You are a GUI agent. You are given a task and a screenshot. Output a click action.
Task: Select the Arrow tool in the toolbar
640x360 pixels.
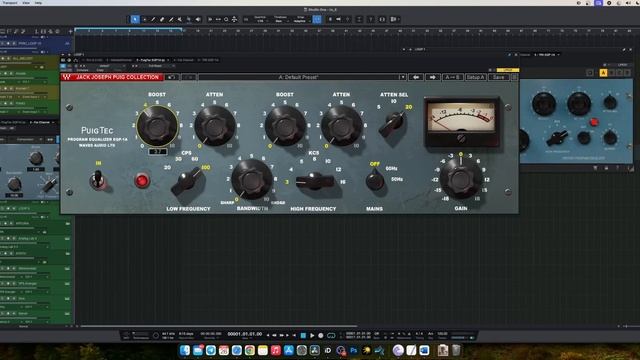click(135, 19)
